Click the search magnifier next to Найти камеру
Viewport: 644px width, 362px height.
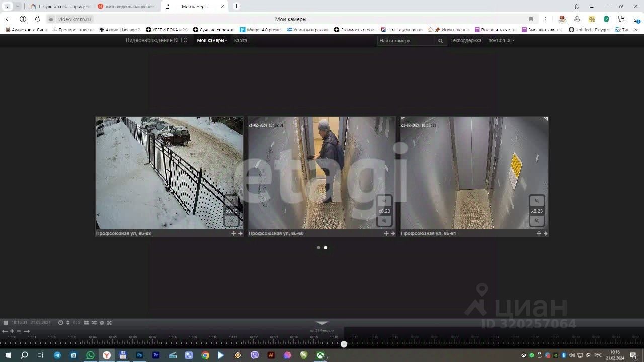click(x=440, y=41)
